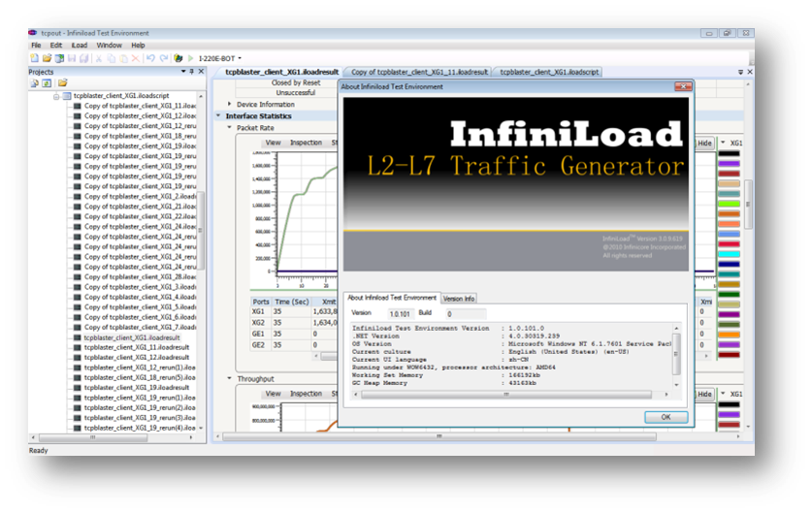Click the Save All toolbar icon

coord(83,58)
